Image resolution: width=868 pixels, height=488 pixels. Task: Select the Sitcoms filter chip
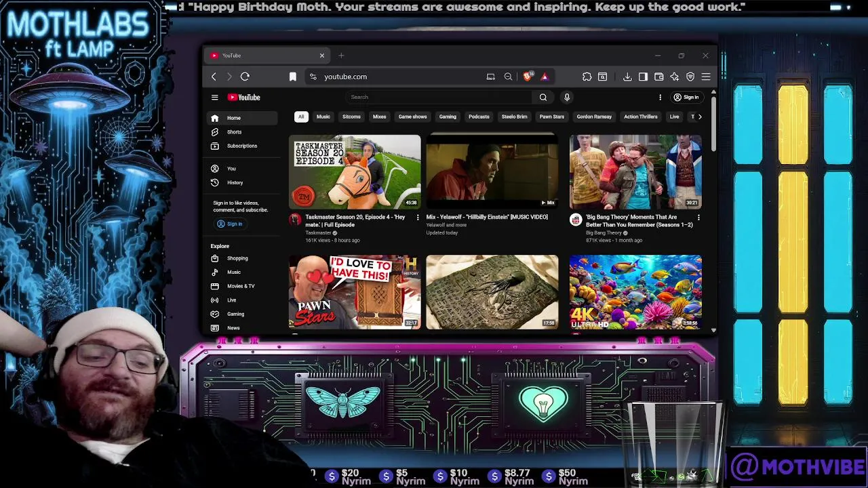coord(351,117)
